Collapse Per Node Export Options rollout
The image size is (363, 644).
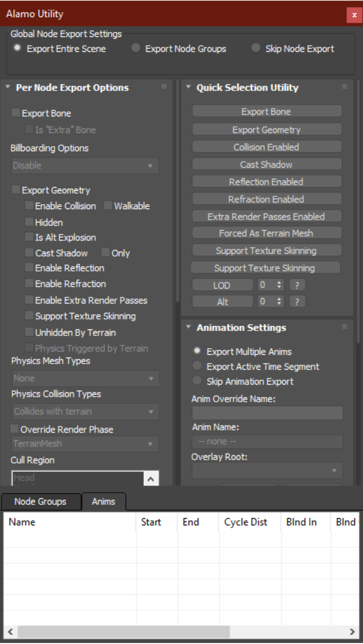[8, 87]
